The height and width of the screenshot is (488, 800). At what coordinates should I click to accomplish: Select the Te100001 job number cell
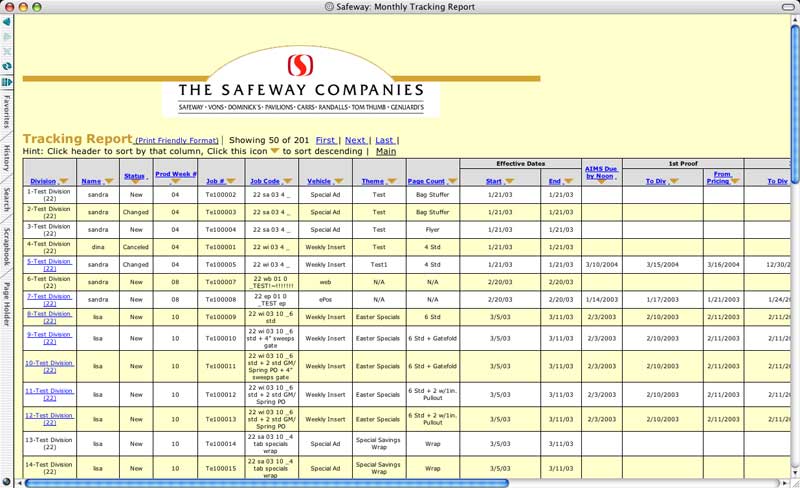tap(221, 247)
